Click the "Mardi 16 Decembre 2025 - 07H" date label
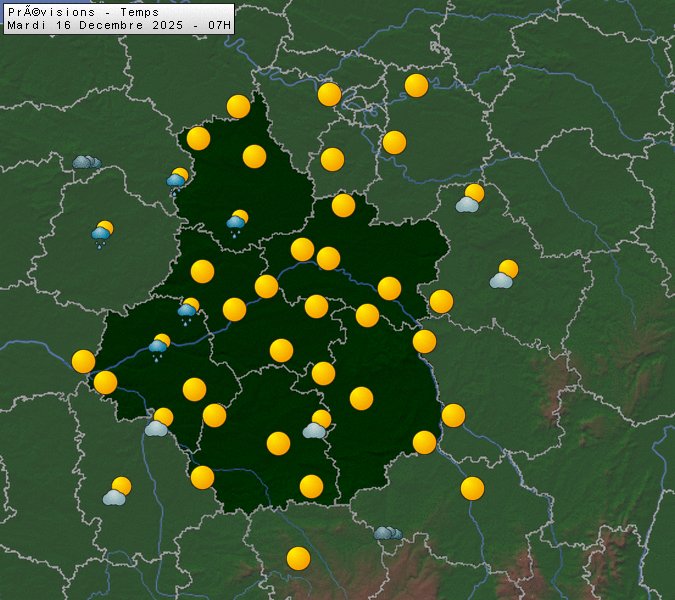675x600 pixels. point(118,24)
